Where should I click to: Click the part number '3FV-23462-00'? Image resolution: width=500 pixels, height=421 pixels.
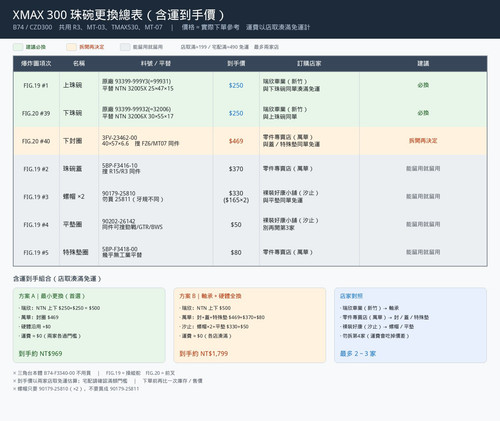119,138
